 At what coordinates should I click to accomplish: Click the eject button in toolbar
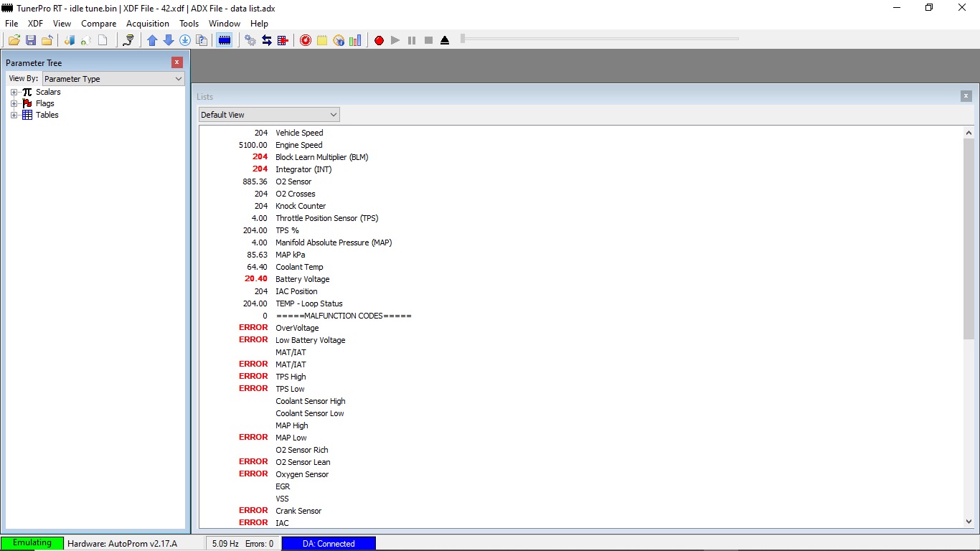(x=445, y=40)
